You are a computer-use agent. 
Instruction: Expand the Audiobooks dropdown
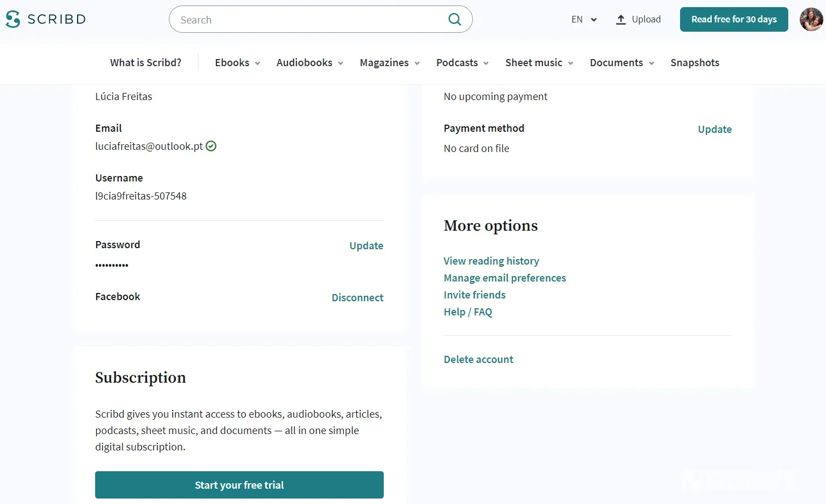309,63
